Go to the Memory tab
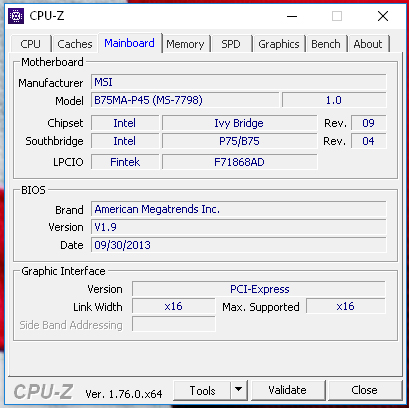 pos(185,44)
